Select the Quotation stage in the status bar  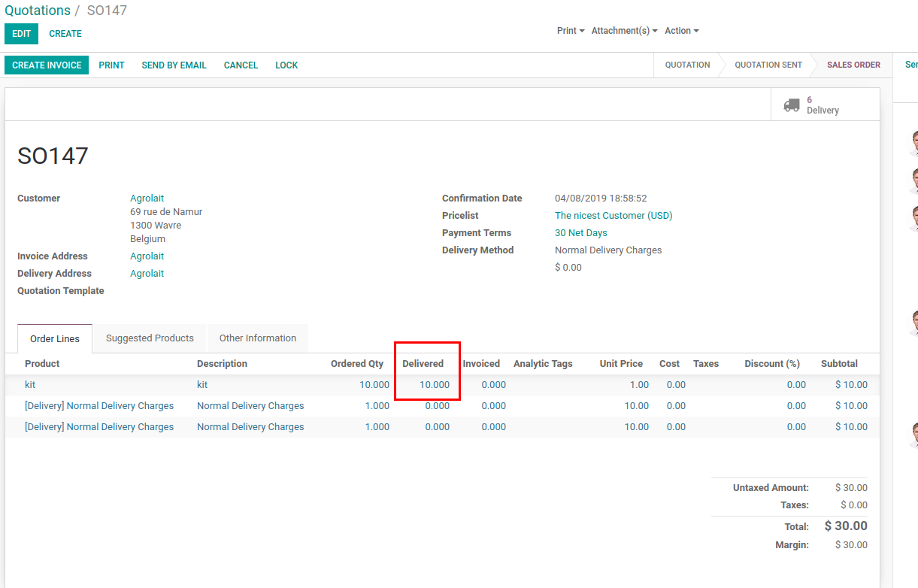tap(686, 65)
